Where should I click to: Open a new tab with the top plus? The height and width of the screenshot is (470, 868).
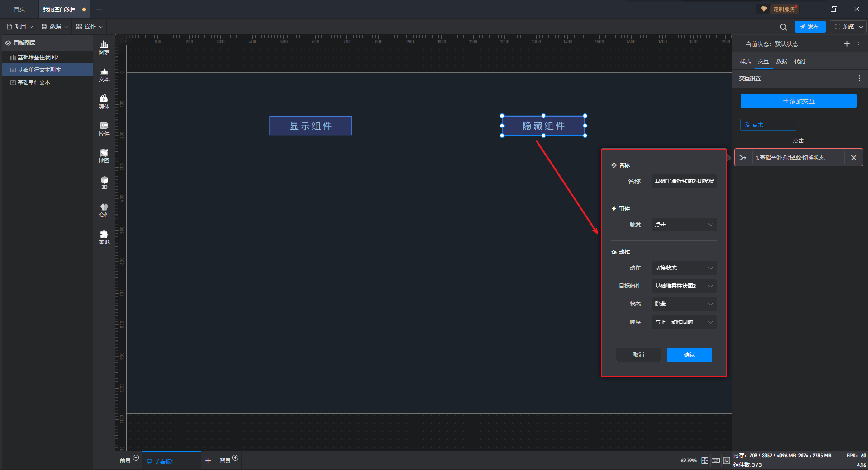(99, 9)
